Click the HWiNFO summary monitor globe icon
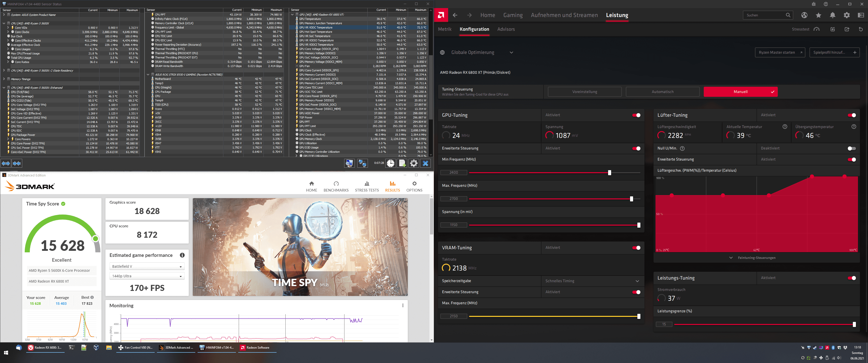The width and height of the screenshot is (868, 363). click(349, 163)
